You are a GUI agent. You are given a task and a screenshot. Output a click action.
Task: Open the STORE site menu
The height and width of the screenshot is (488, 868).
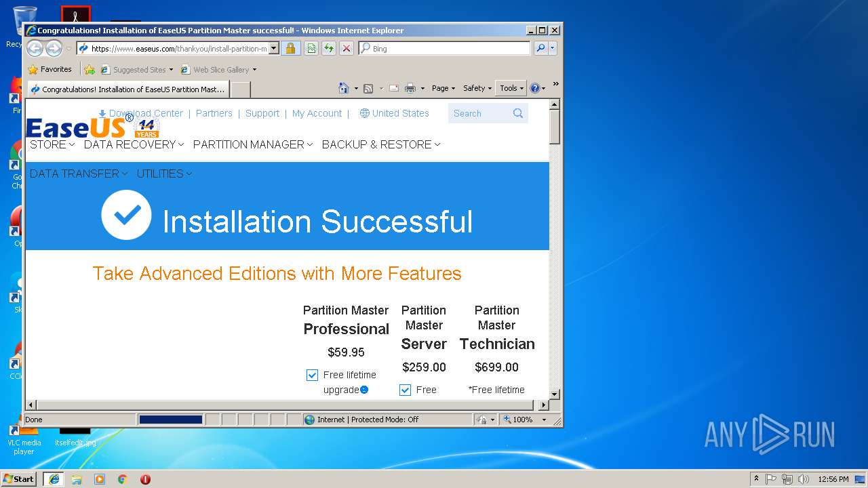click(x=52, y=144)
